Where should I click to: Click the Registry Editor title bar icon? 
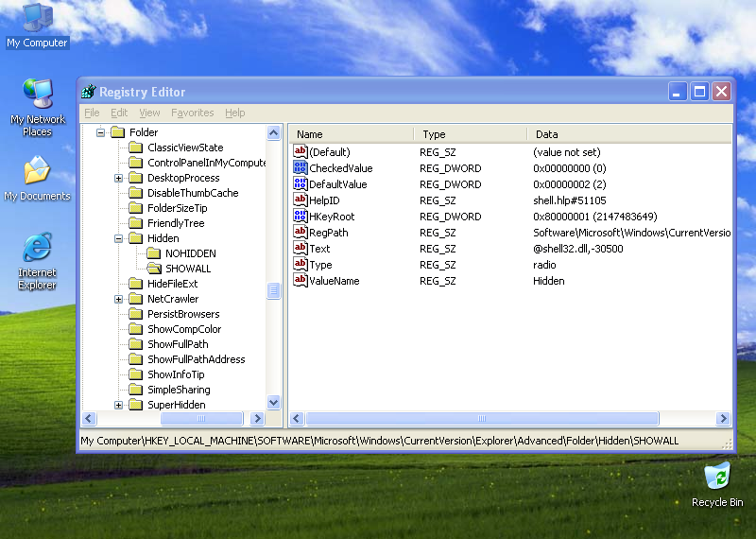point(89,91)
